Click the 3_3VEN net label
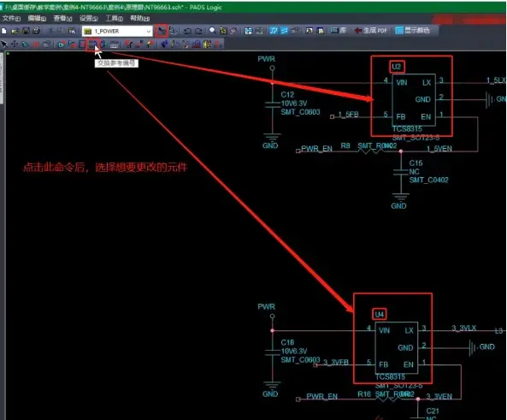The height and width of the screenshot is (420, 507). point(439,397)
